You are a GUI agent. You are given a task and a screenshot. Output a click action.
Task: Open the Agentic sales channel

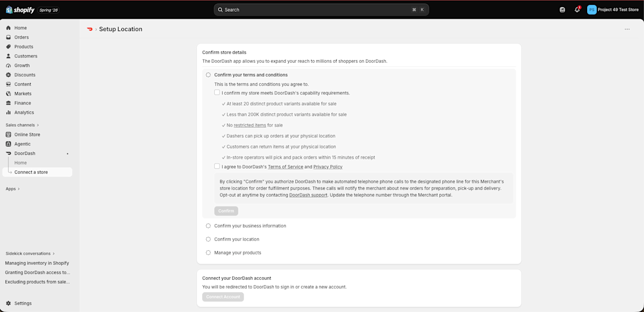click(23, 144)
